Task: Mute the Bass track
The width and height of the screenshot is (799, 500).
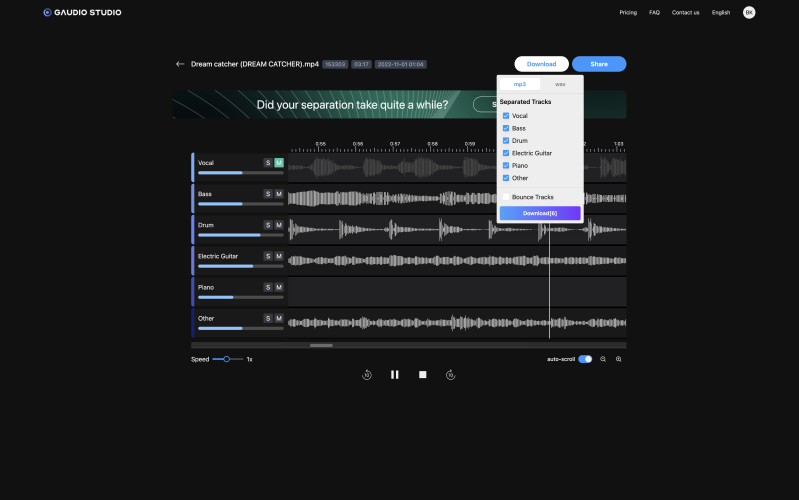Action: [279, 194]
